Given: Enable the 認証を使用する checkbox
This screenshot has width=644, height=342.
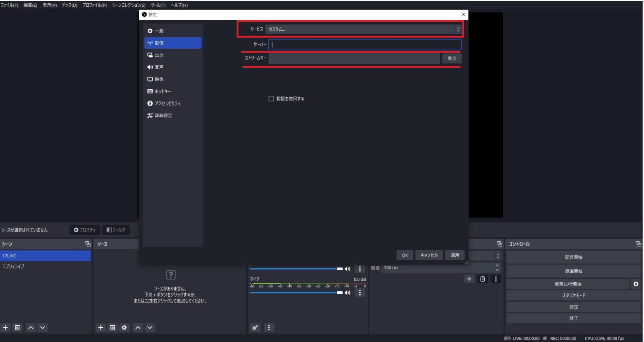Looking at the screenshot, I should point(271,99).
